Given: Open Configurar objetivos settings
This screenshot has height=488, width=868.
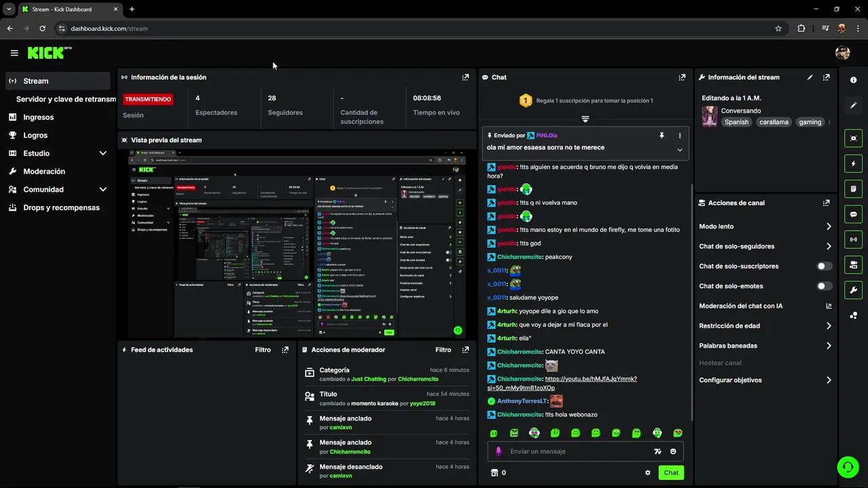Looking at the screenshot, I should point(765,380).
